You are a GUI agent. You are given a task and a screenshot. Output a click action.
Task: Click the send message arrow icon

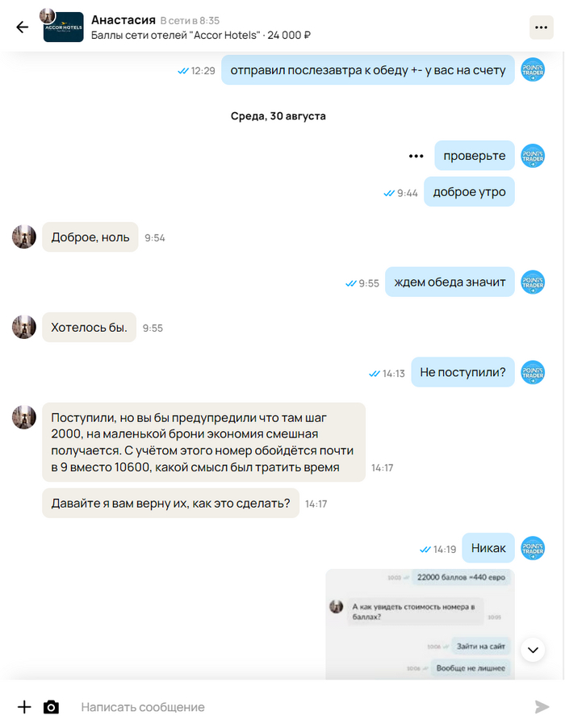pos(542,707)
